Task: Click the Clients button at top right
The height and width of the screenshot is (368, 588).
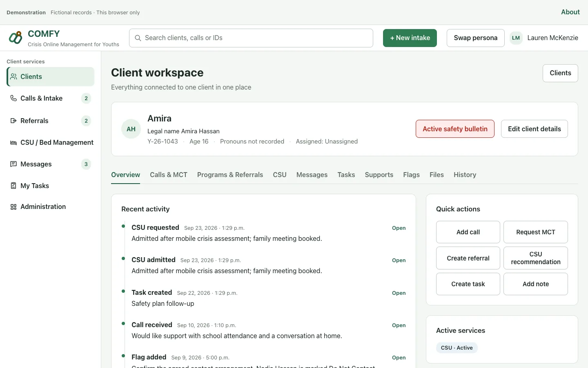Action: pyautogui.click(x=560, y=73)
